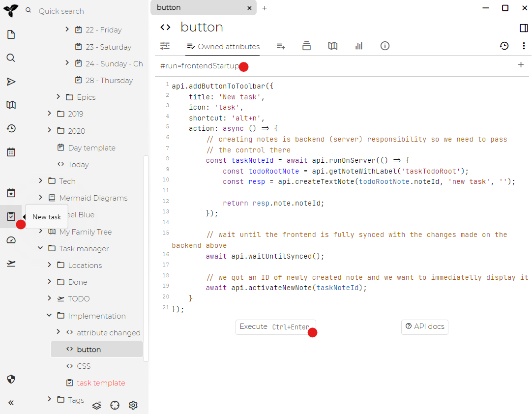Click the New note icon in left launcher
This screenshot has height=414, width=532.
click(x=11, y=34)
